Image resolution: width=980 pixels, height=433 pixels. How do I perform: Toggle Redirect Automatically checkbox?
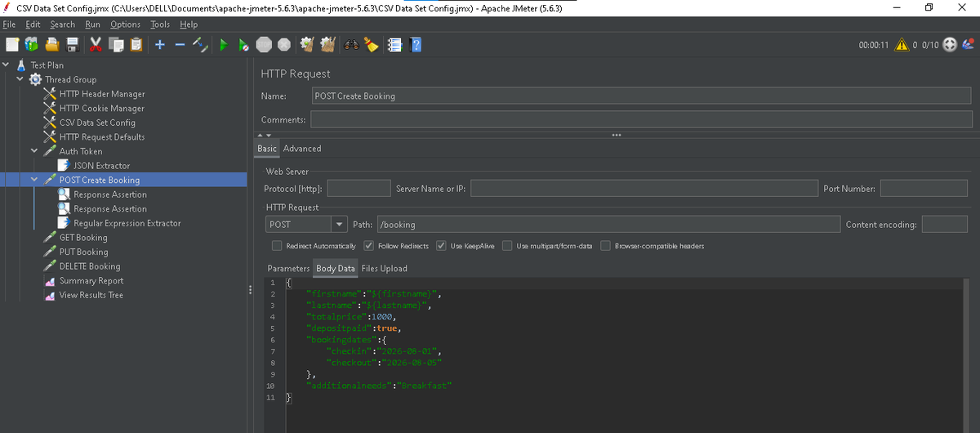click(277, 246)
